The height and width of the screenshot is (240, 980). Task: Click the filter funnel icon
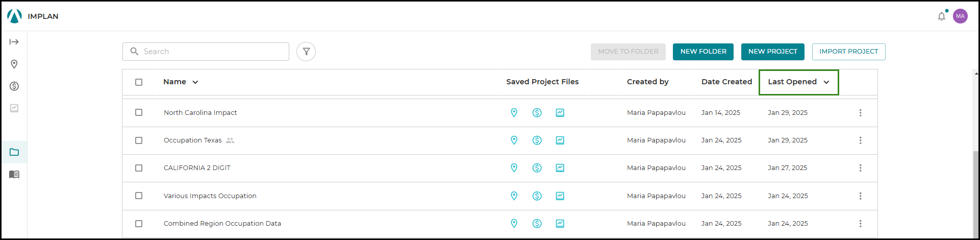coord(306,52)
